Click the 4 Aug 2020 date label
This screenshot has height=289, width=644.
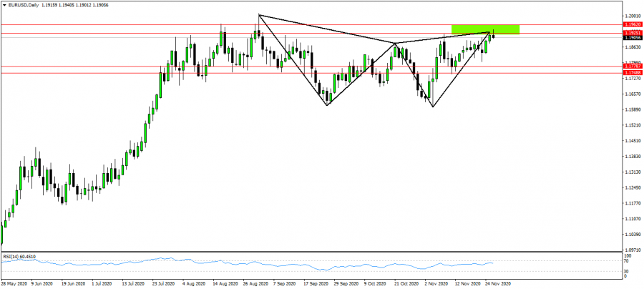(195, 283)
